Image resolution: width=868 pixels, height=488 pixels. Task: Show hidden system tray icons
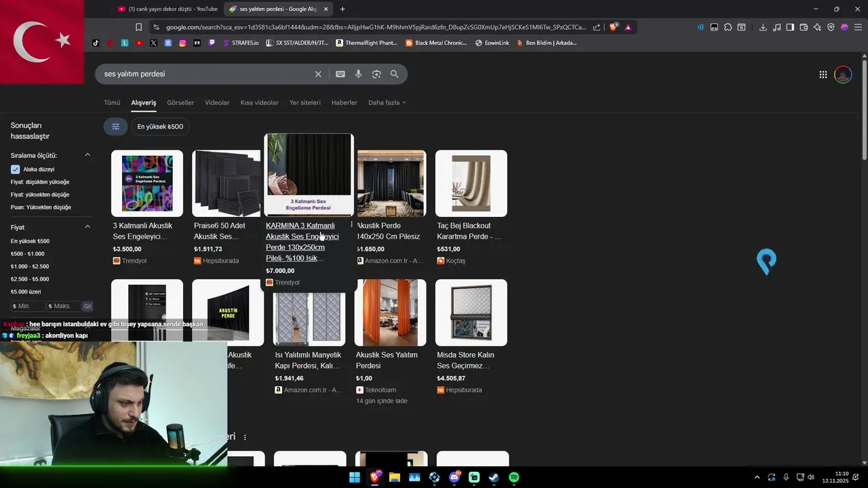tap(757, 477)
